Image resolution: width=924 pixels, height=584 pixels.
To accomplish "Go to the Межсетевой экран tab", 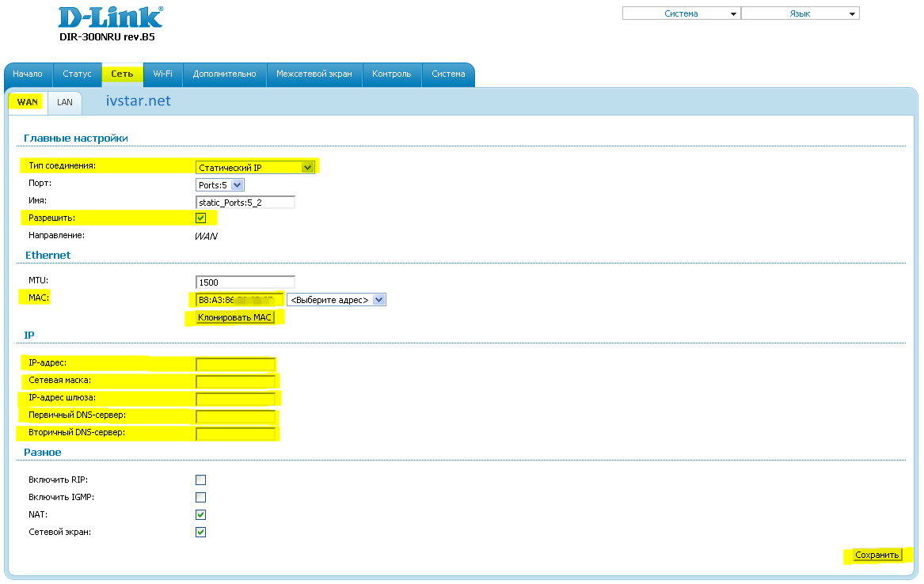I will (314, 74).
